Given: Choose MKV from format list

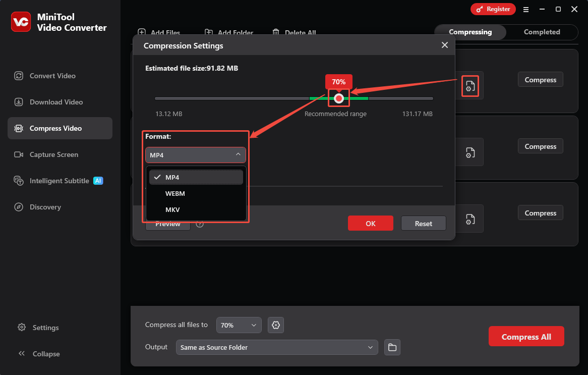Looking at the screenshot, I should tap(172, 209).
